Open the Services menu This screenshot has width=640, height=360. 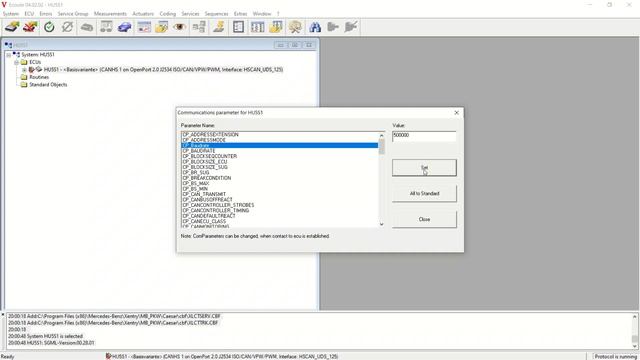pyautogui.click(x=190, y=13)
